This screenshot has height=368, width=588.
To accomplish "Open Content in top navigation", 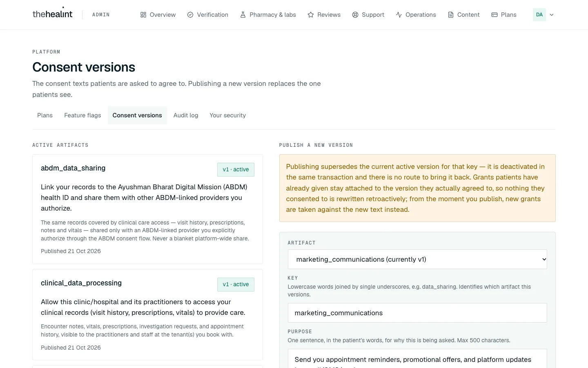I will coord(464,15).
